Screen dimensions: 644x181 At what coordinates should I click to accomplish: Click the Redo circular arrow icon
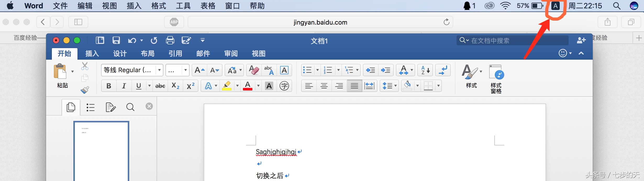[x=154, y=40]
